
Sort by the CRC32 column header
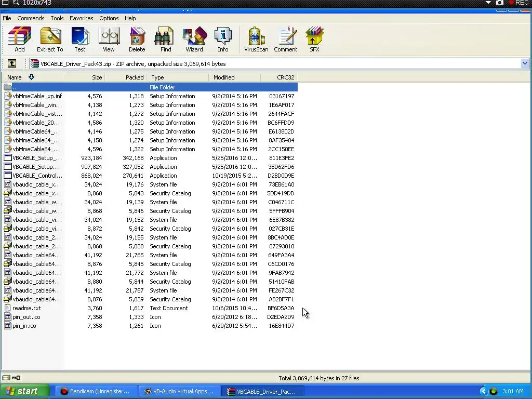279,77
